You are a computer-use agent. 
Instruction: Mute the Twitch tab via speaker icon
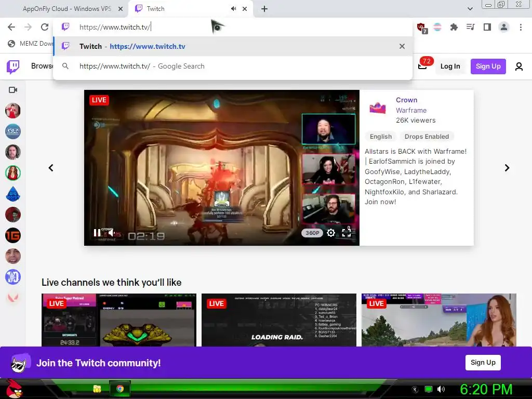coord(233,9)
